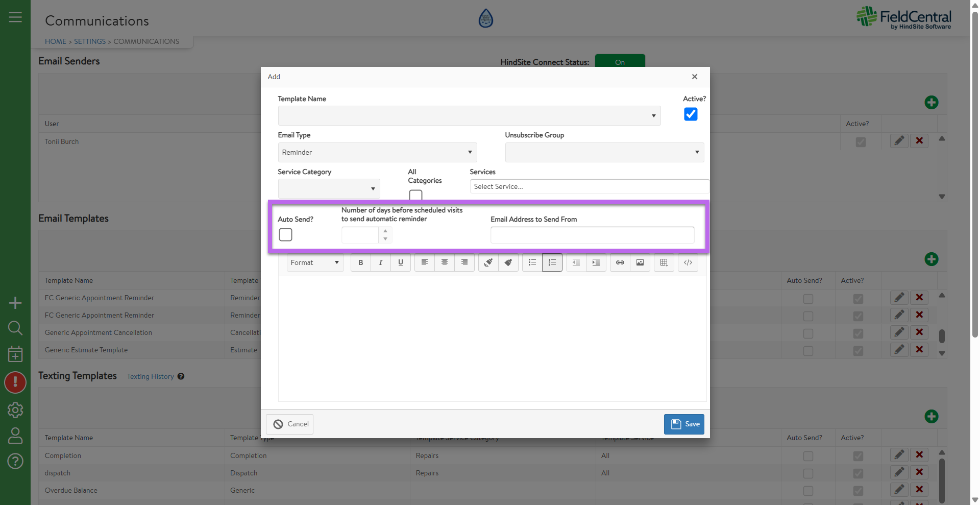Navigate to HOME breadcrumb link
The height and width of the screenshot is (505, 980).
point(55,41)
